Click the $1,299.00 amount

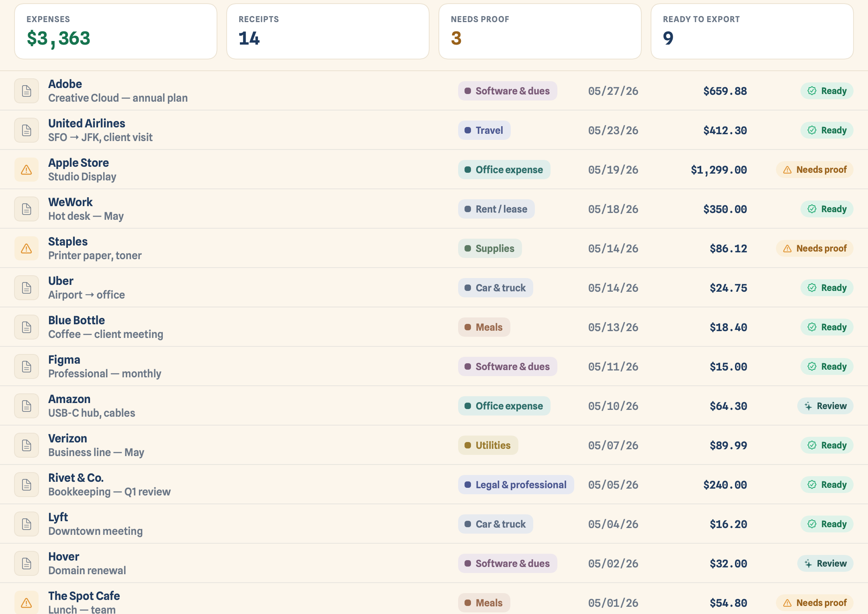pos(719,170)
